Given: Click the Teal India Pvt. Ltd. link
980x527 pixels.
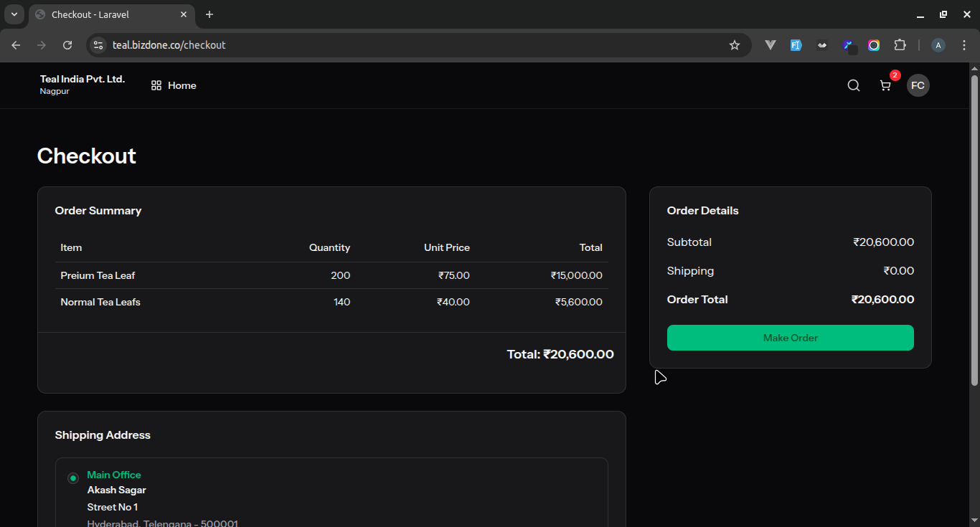Looking at the screenshot, I should coord(82,79).
